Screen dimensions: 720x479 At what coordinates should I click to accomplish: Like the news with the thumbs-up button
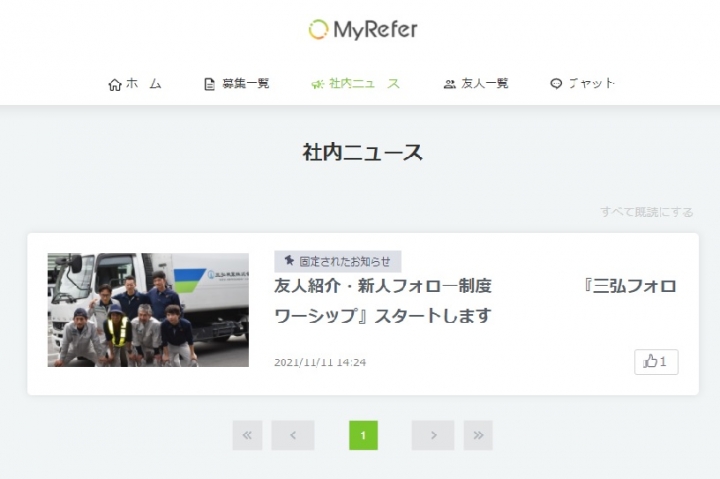[656, 362]
